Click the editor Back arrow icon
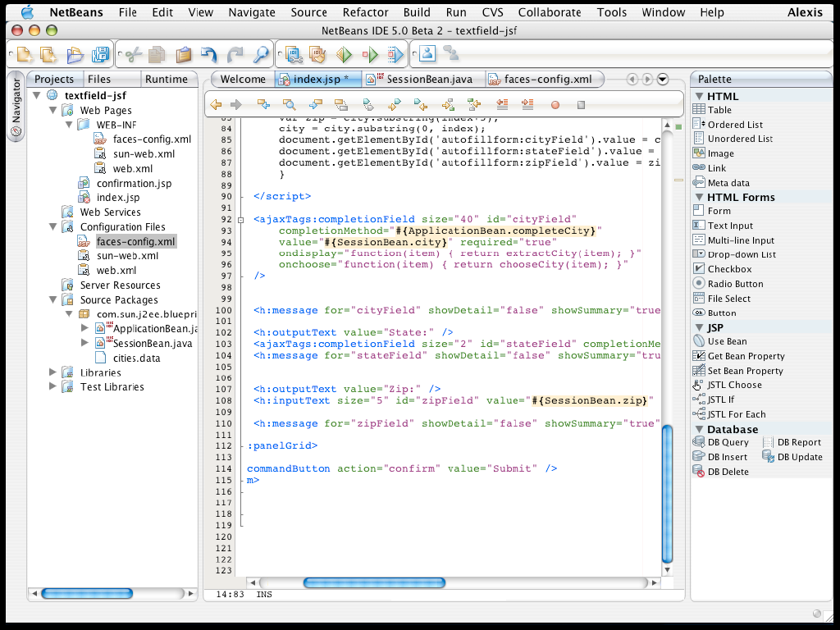840x630 pixels. tap(216, 104)
